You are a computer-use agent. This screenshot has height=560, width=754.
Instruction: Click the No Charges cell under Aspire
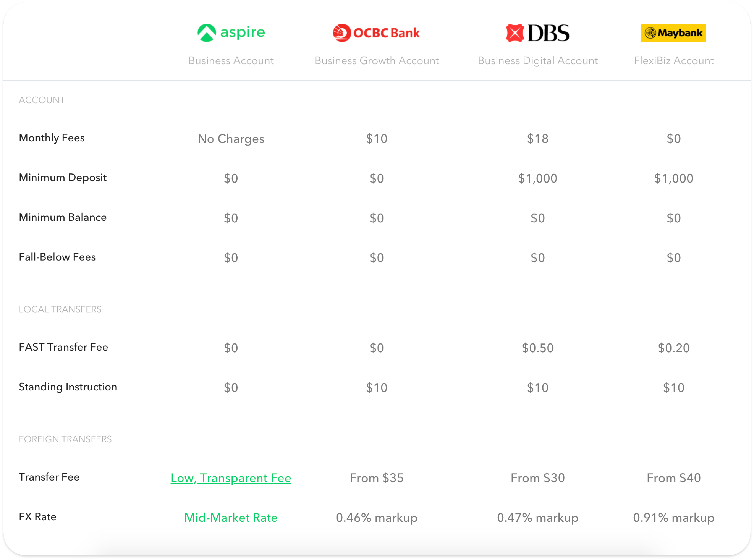[231, 139]
